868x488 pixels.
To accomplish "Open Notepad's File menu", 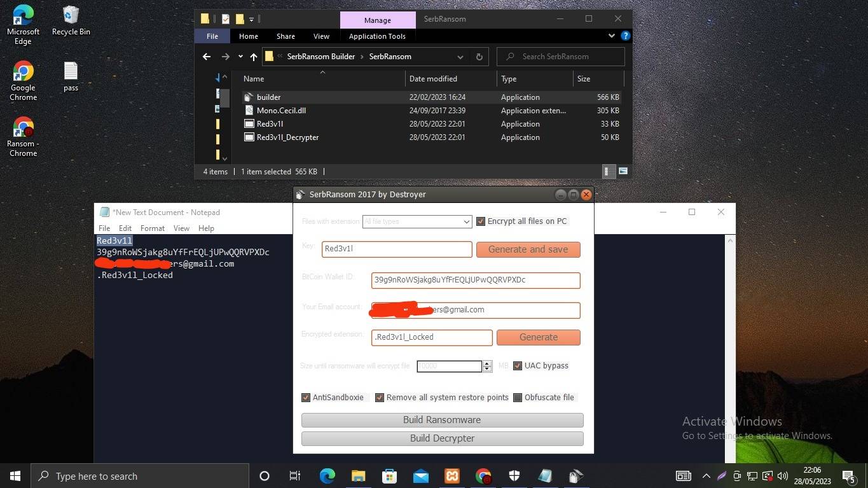I will [x=104, y=228].
